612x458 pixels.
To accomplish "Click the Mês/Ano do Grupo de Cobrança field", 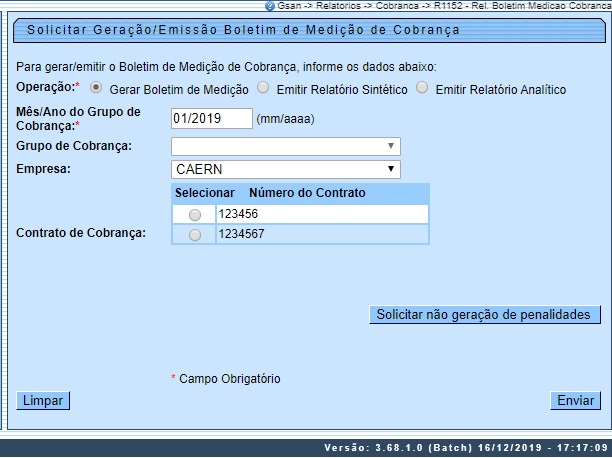I will coord(211,118).
